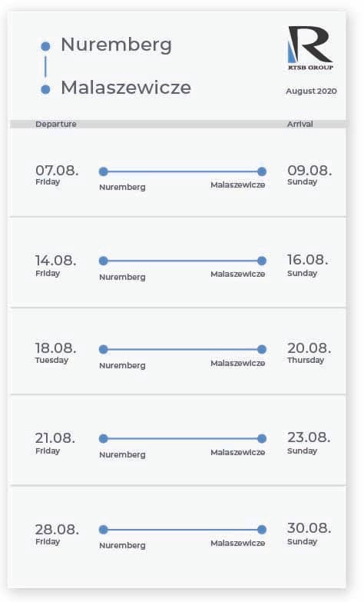364x602 pixels.
Task: Click the 18.08. Tuesday departure date
Action: [x=55, y=352]
